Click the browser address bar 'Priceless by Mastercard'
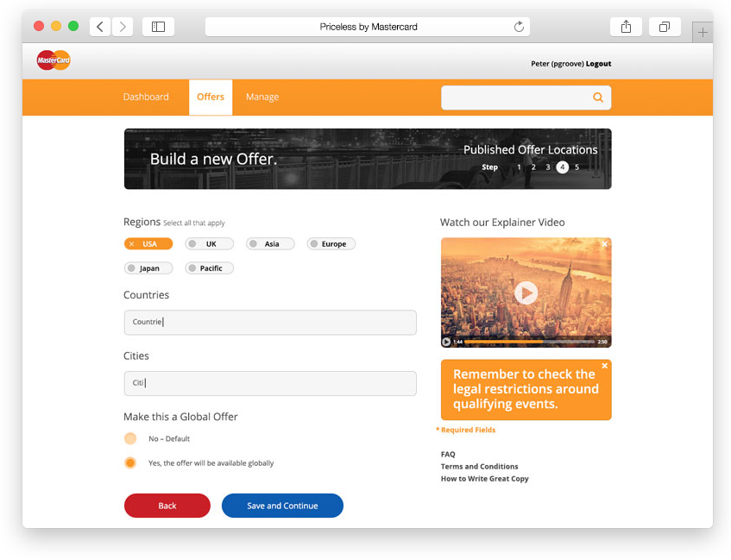The image size is (731, 560). point(368,27)
